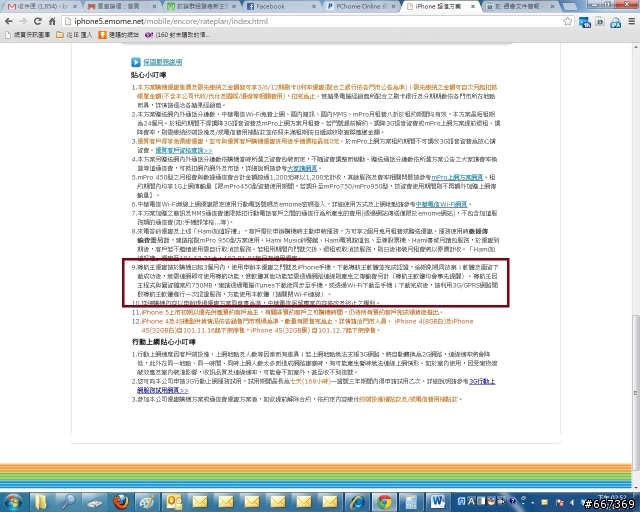
Task: Open the '大家講網頁' link in note 4
Action: 302,168
